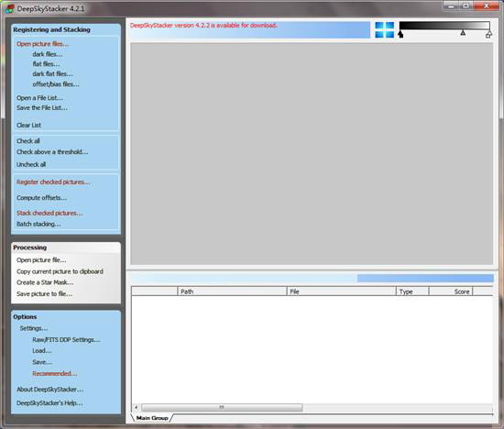
Task: Click the left arrow of horizontal scrollbar
Action: coord(137,407)
